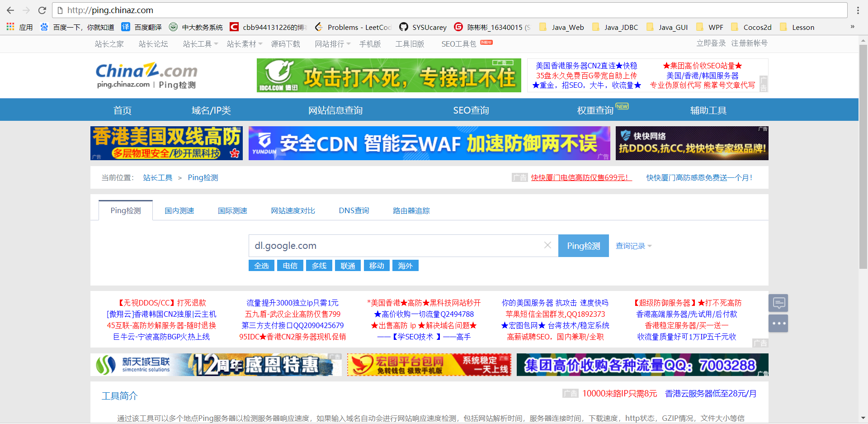Expand the 站长工具 top dropdown

[x=200, y=44]
